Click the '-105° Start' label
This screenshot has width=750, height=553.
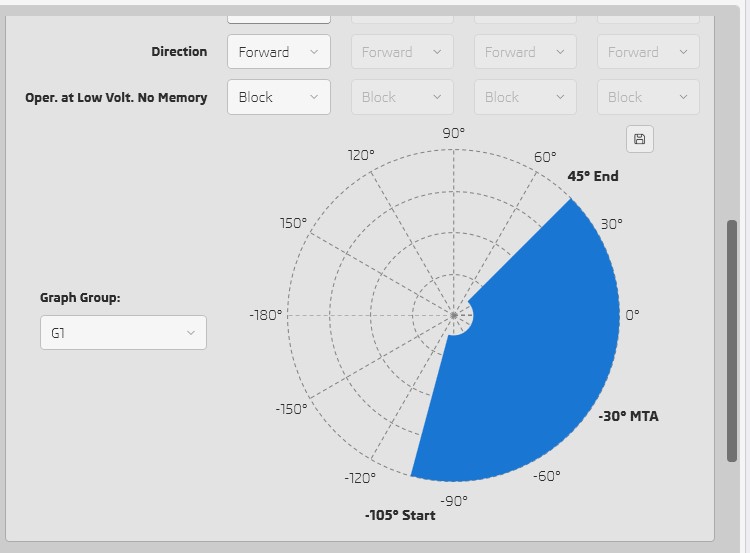pos(400,515)
